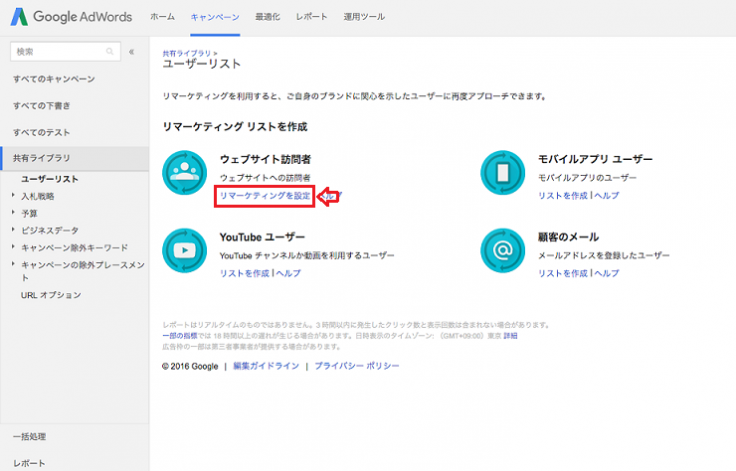Click ヘルプ under モバイルアプリ ユーザー
736x471 pixels.
[x=606, y=195]
